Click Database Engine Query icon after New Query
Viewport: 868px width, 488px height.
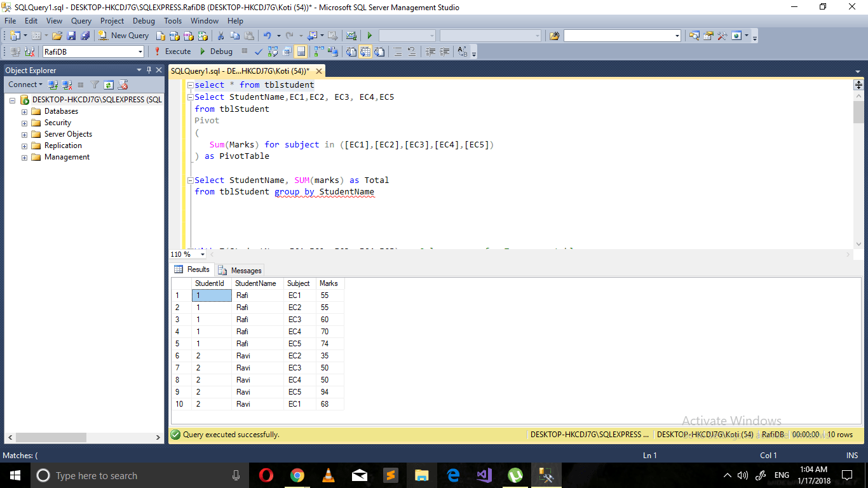(161, 36)
